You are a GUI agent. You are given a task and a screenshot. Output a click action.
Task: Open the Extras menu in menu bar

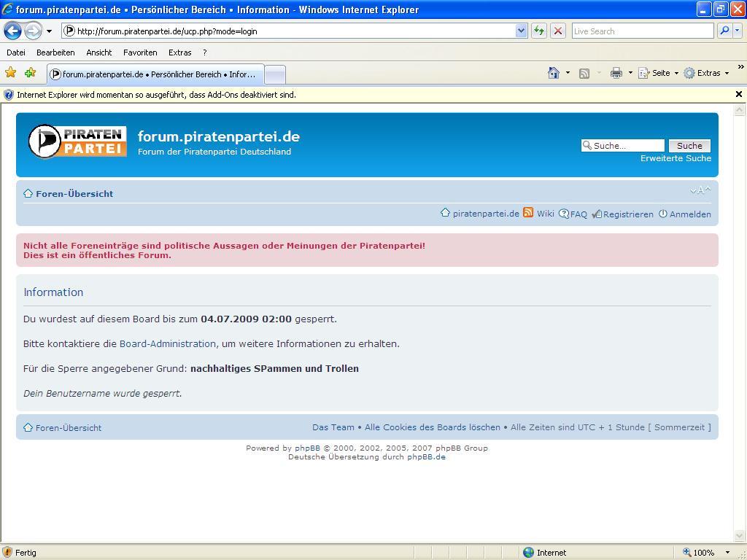(x=180, y=52)
